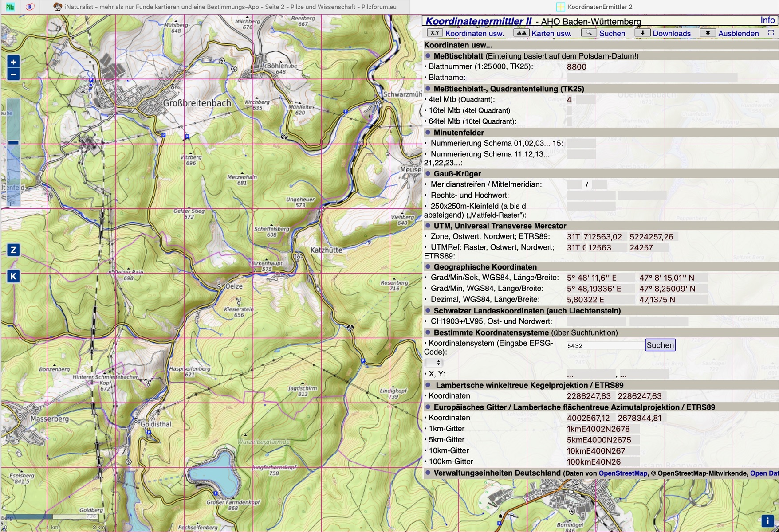This screenshot has height=532, width=779.
Task: Collapse the Gauß-Krüger section bullet
Action: [428, 174]
